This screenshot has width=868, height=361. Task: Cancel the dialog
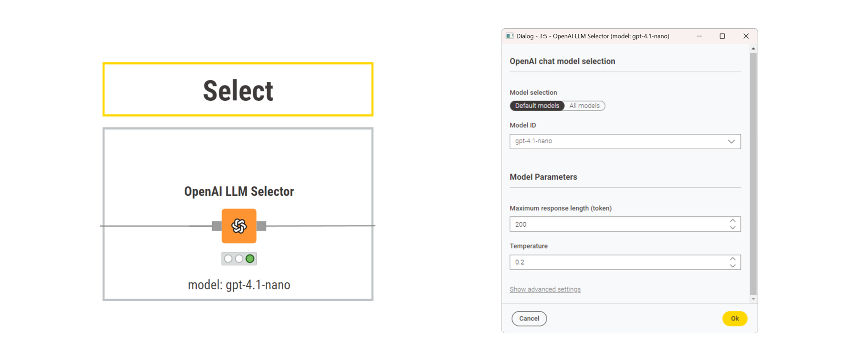[x=529, y=318]
